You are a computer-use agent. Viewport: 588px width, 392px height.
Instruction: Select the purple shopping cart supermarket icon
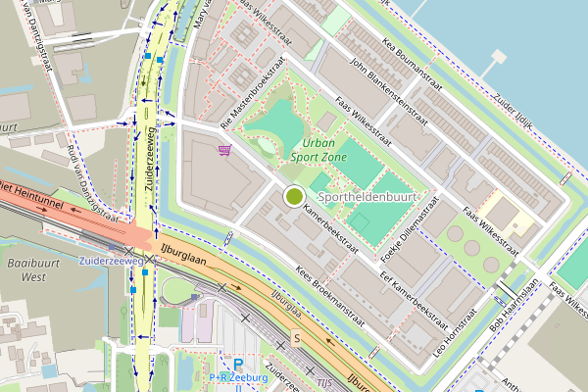(224, 150)
